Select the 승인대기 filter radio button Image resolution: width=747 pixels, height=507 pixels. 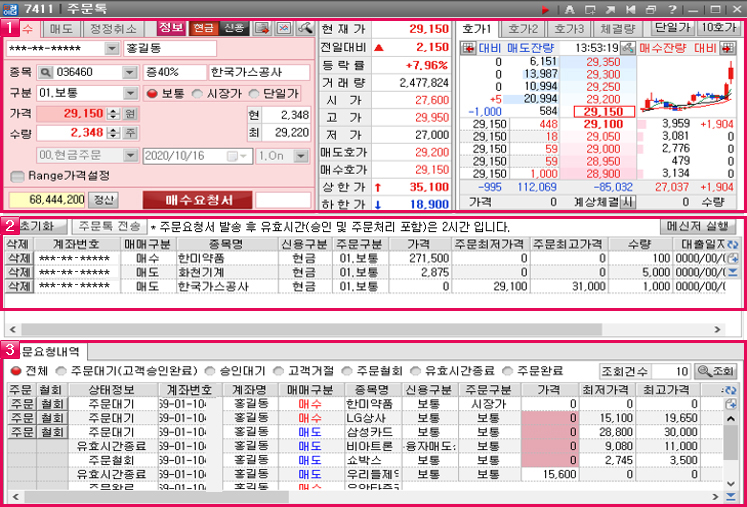click(x=210, y=371)
